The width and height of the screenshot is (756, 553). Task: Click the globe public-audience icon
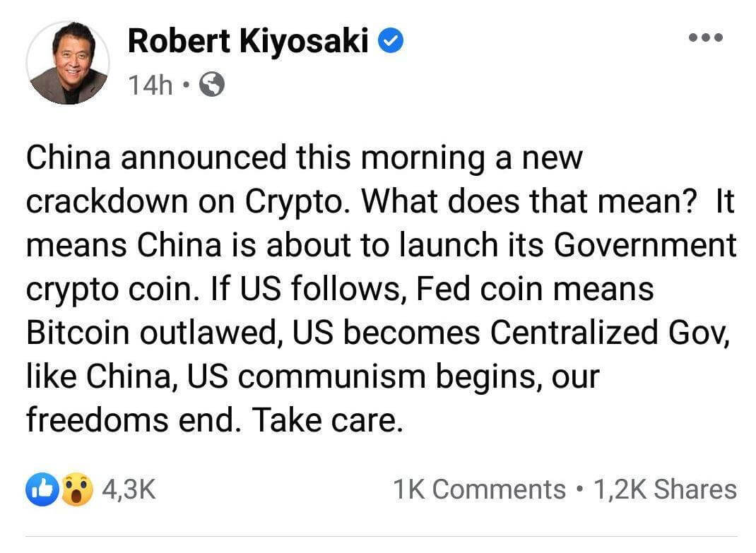[212, 84]
